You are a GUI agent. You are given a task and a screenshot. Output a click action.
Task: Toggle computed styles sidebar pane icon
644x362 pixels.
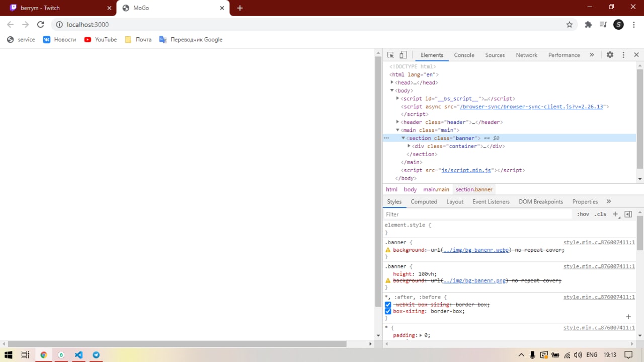click(628, 214)
